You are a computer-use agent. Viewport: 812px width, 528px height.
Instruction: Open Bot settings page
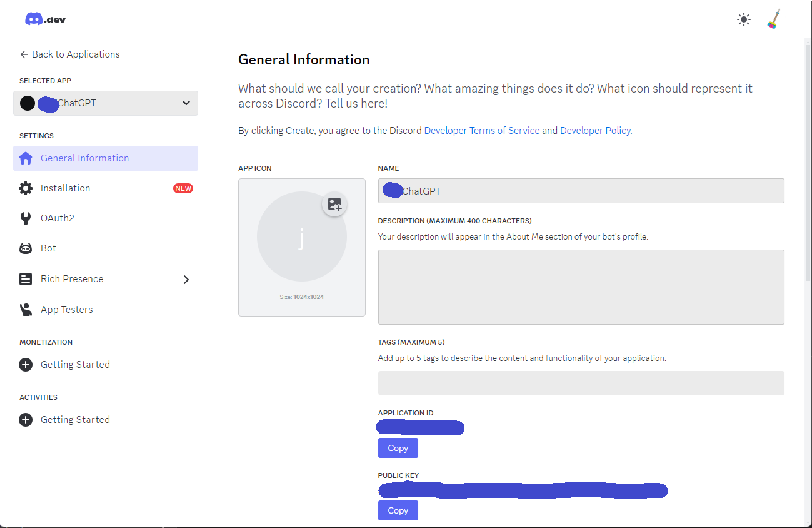(x=106, y=248)
